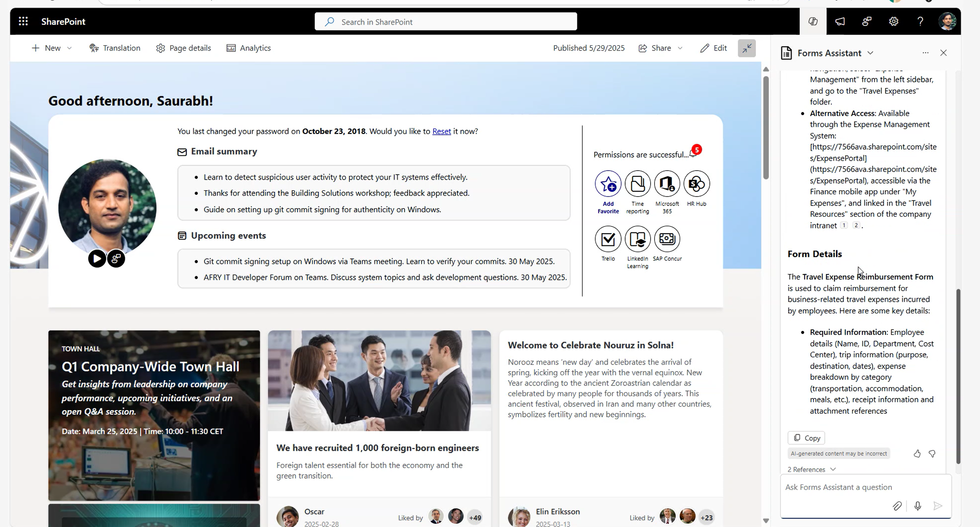This screenshot has height=527, width=980.
Task: Open the LinkedIn Learning shortcut
Action: [x=637, y=239]
